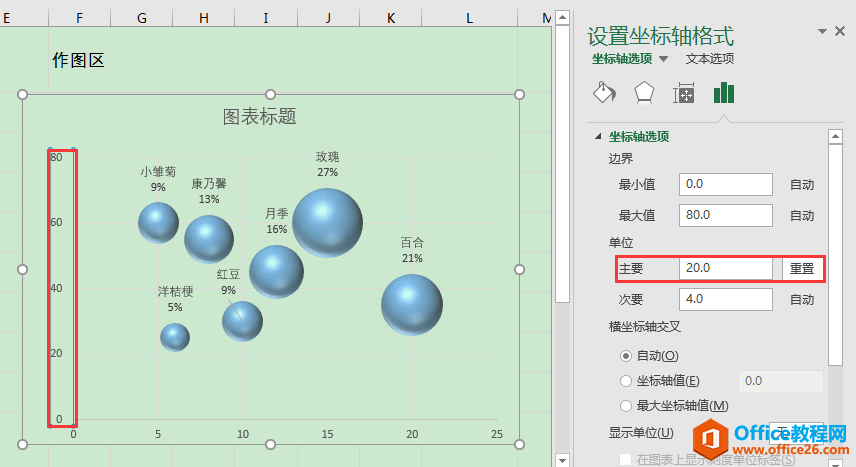Select the 百合 21% data label

click(412, 250)
